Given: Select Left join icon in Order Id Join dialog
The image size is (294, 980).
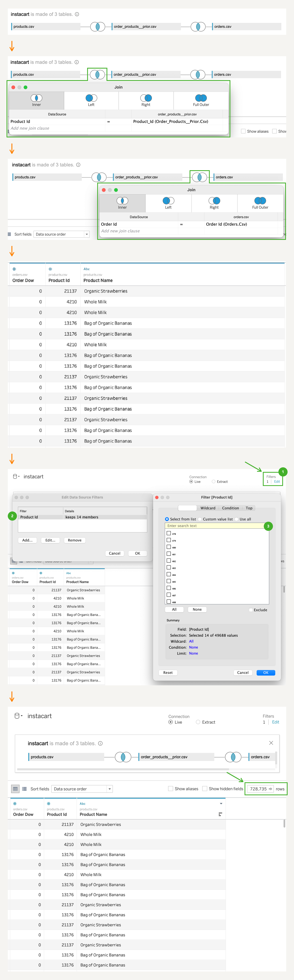Looking at the screenshot, I should point(168,200).
